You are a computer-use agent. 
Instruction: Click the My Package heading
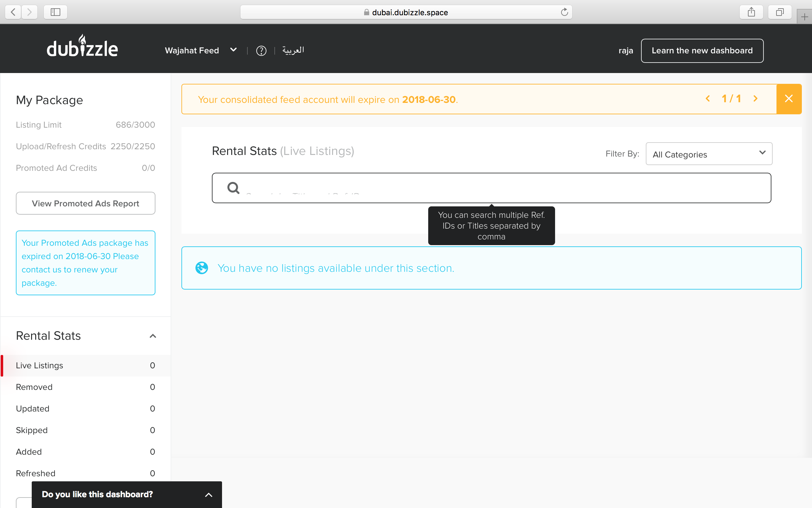[49, 100]
